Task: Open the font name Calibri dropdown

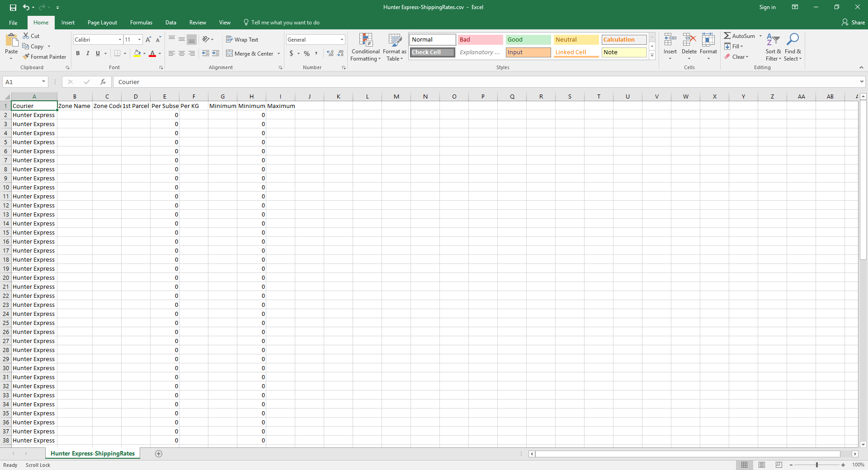Action: pyautogui.click(x=120, y=40)
